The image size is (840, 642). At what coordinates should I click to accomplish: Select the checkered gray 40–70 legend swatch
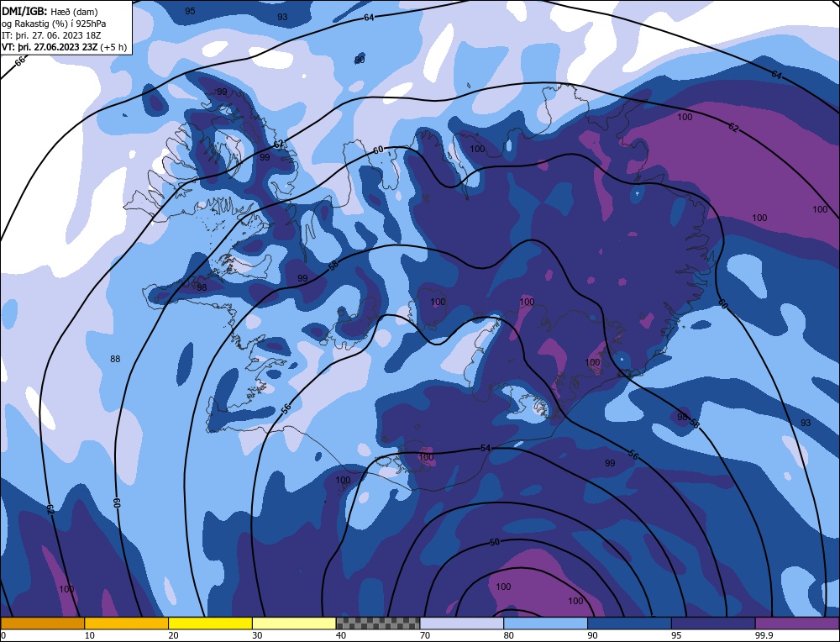[378, 623]
